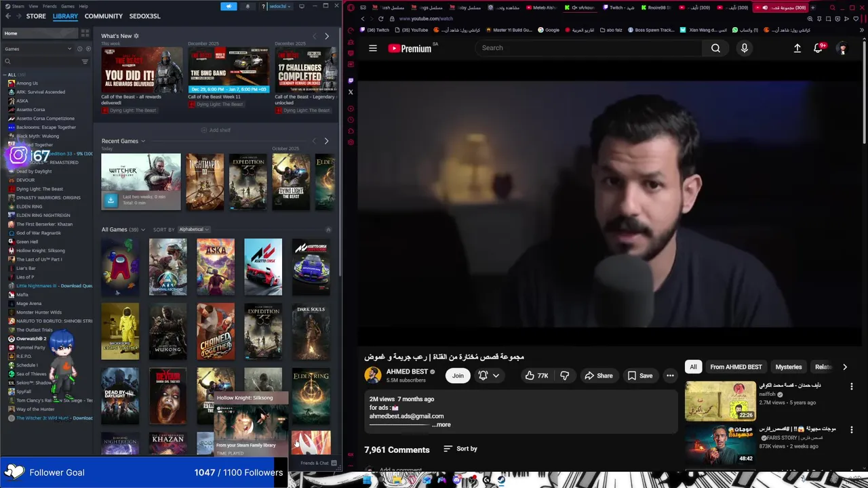
Task: Open Windows Start button on taskbar
Action: coord(366,480)
